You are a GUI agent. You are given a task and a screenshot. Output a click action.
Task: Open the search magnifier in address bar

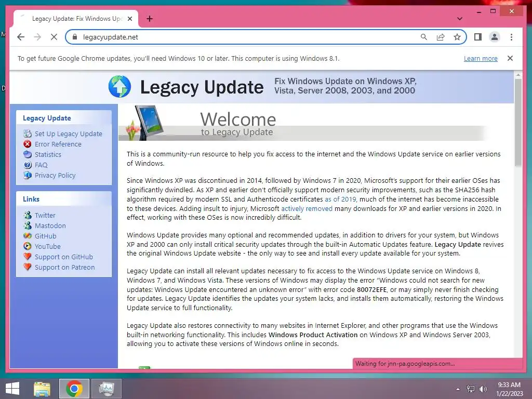424,37
